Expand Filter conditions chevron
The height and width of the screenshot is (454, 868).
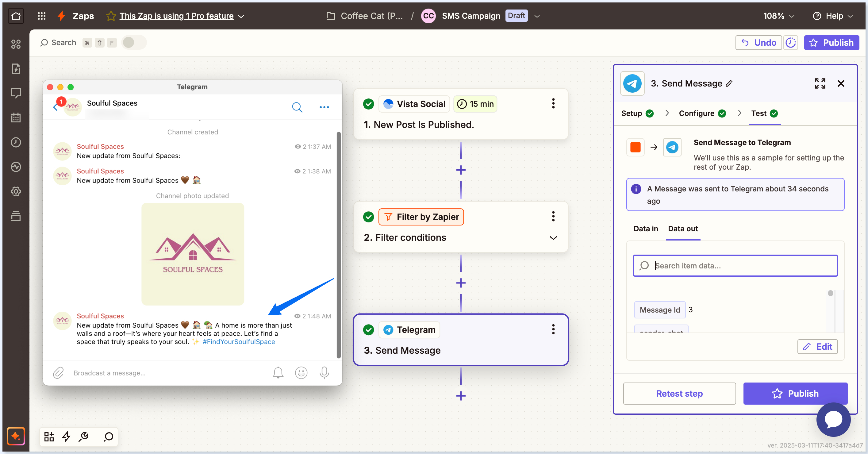[553, 238]
